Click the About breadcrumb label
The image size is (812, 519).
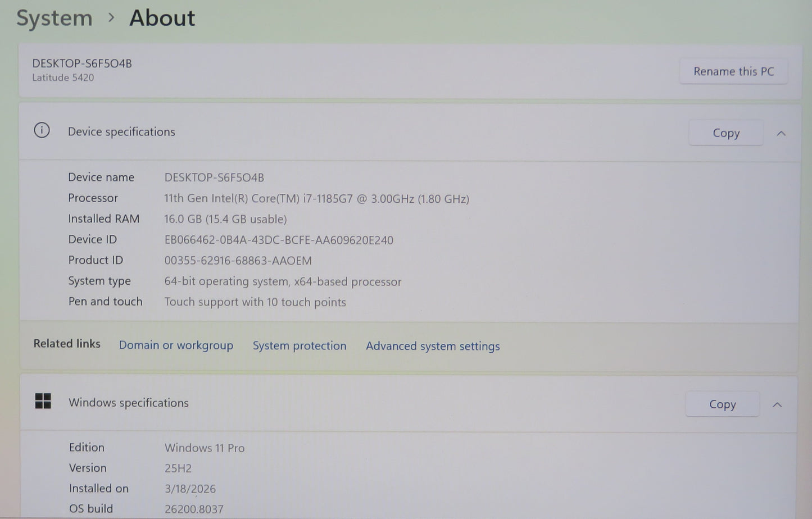[x=162, y=17]
